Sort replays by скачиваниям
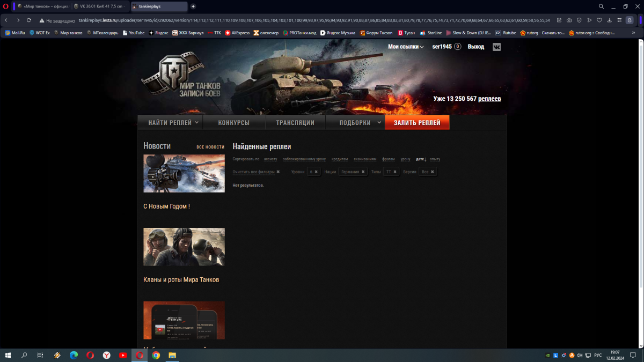This screenshot has width=644, height=362. point(365,159)
